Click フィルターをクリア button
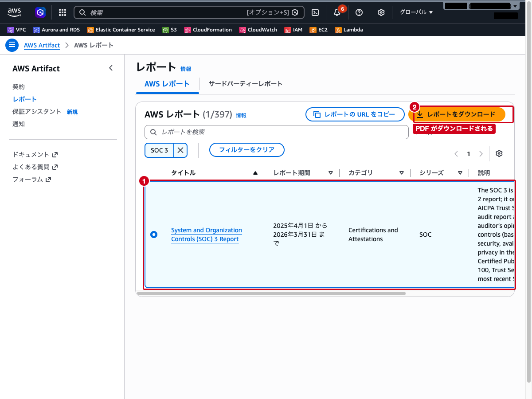The image size is (532, 399). 247,150
